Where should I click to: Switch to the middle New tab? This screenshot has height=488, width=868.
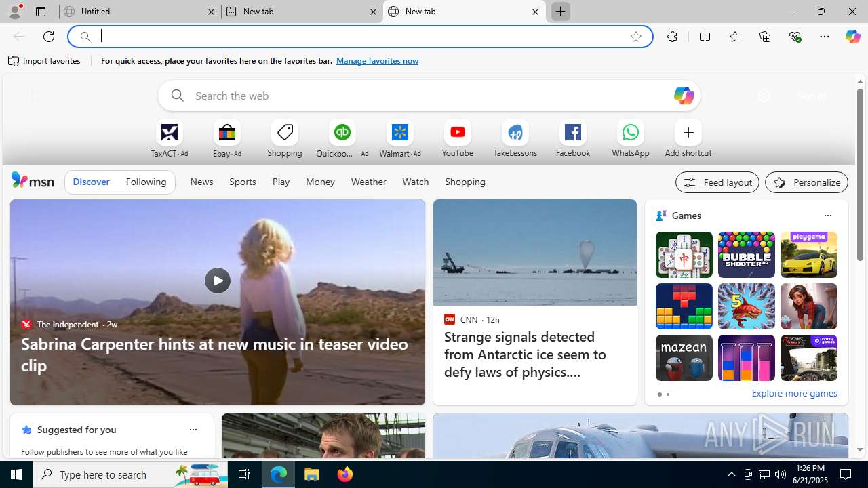click(x=302, y=12)
